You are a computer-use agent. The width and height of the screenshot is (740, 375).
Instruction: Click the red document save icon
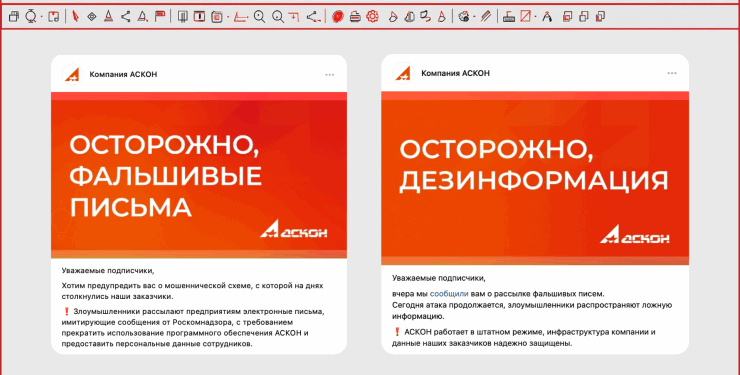54,17
